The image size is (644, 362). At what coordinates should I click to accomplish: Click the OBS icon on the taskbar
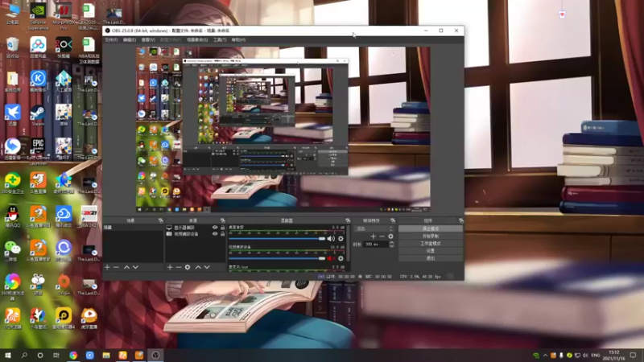pos(155,355)
